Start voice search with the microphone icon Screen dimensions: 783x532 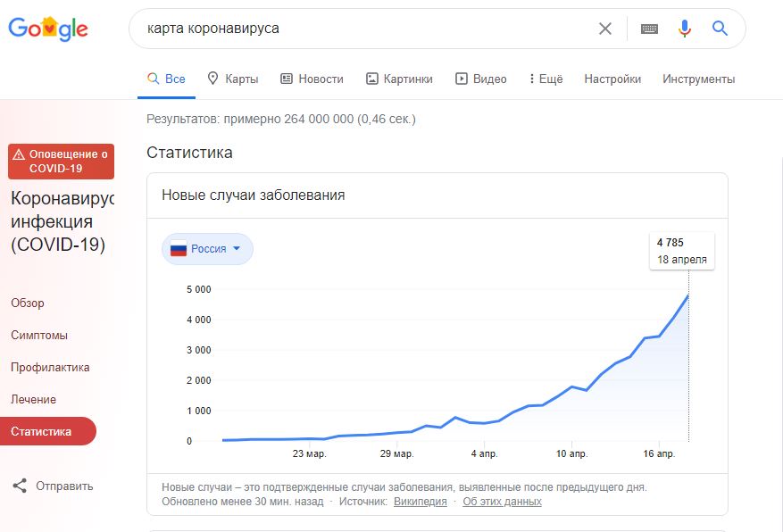click(x=684, y=28)
